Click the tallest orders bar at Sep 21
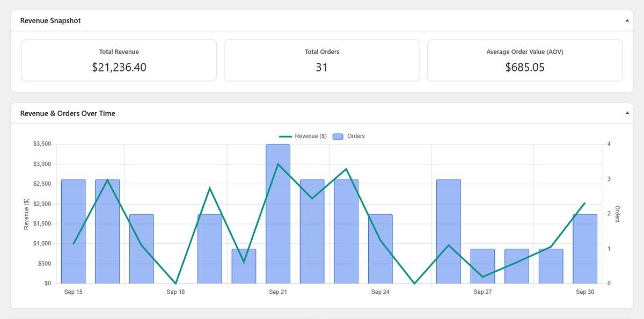Viewport: 644px width, 319px height. pos(278,214)
